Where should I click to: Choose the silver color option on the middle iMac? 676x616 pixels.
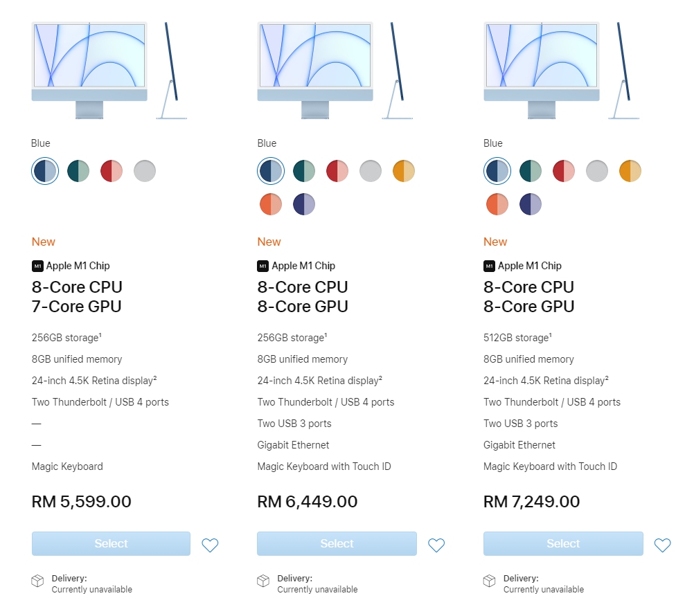pyautogui.click(x=371, y=170)
